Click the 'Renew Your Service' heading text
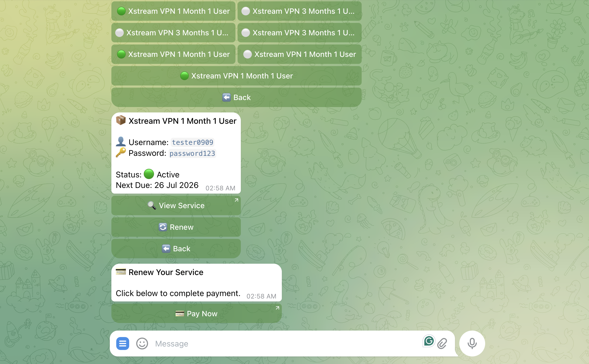 pos(166,272)
